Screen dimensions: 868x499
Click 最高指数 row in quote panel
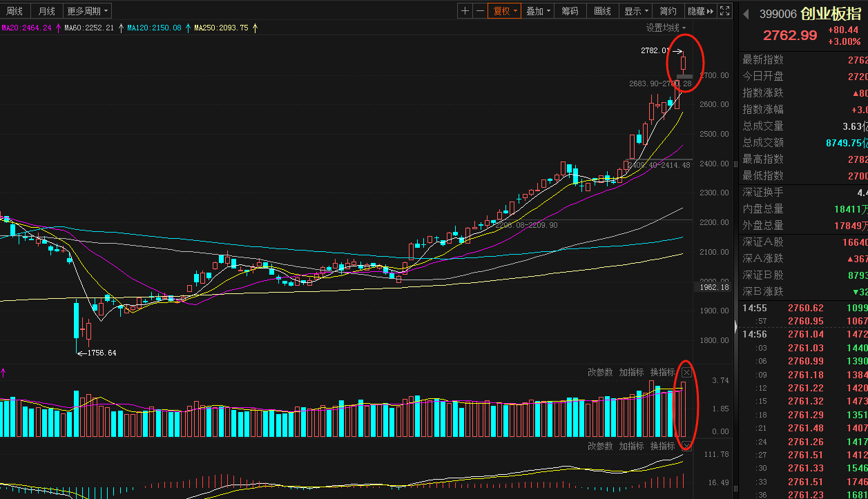tap(804, 159)
